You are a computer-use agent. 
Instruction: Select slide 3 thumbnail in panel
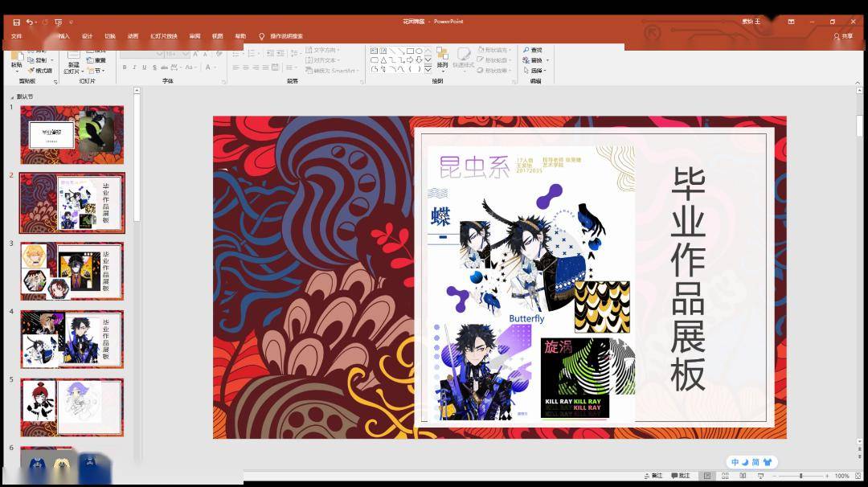pyautogui.click(x=72, y=271)
